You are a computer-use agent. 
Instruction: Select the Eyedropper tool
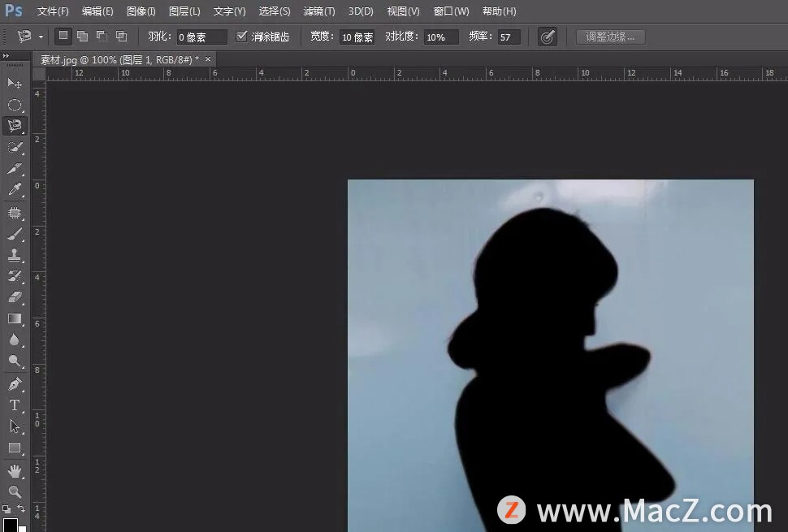click(x=15, y=190)
